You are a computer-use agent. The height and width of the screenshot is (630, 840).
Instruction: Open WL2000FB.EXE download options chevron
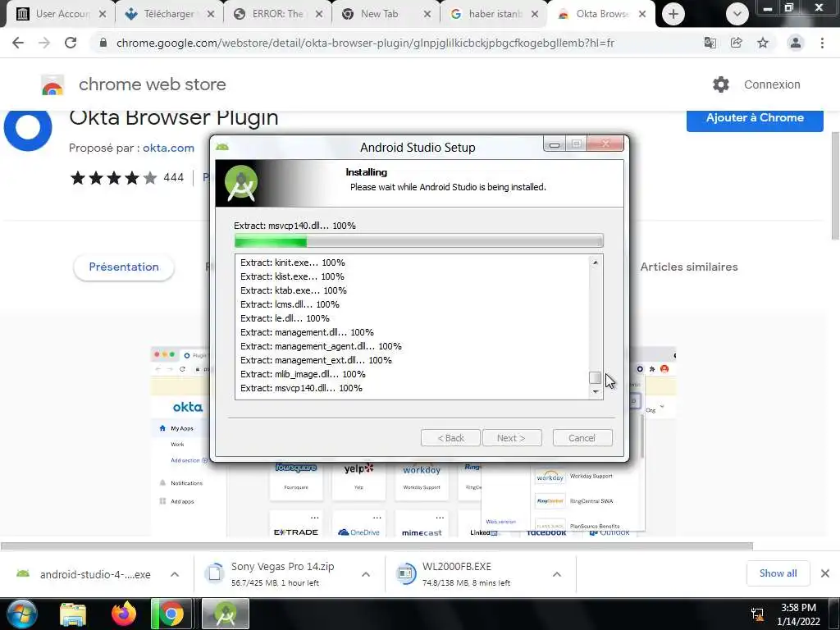557,574
